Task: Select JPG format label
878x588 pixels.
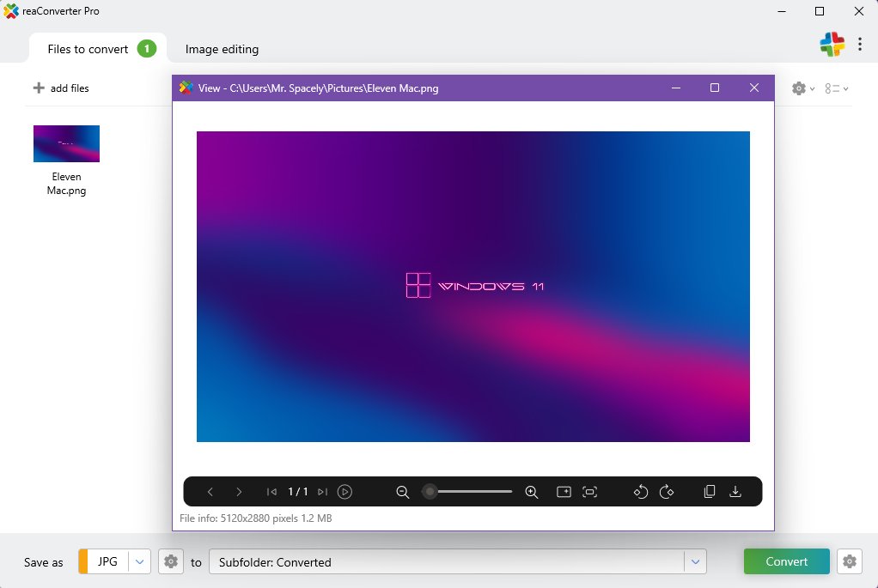Action: pyautogui.click(x=107, y=561)
